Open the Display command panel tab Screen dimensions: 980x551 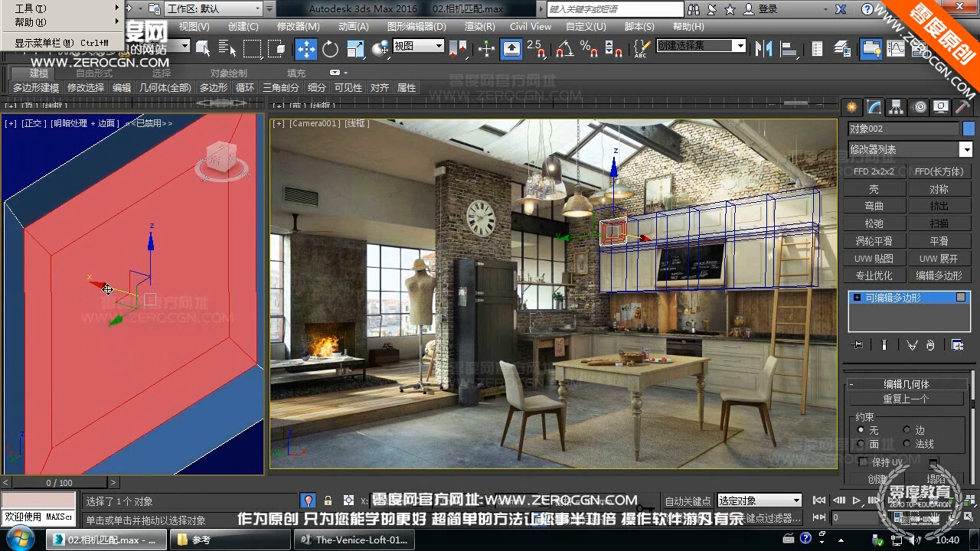941,107
